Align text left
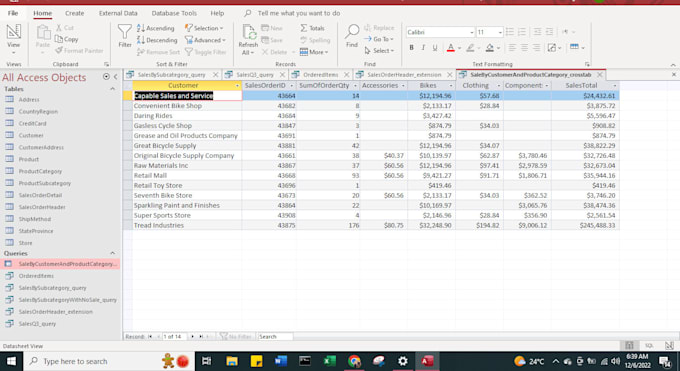This screenshot has height=371, width=680. point(512,48)
